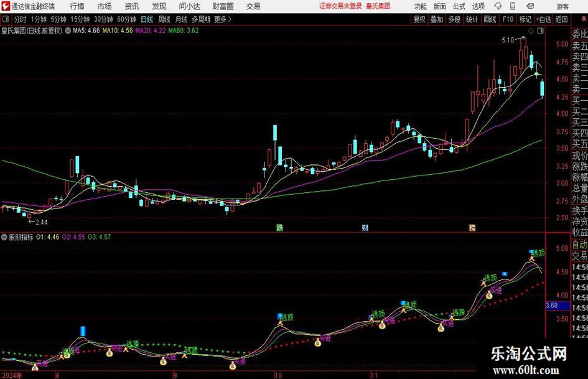Screen dimensions: 588x379
Task: Click the green 跌 marker under chart
Action: click(x=280, y=228)
